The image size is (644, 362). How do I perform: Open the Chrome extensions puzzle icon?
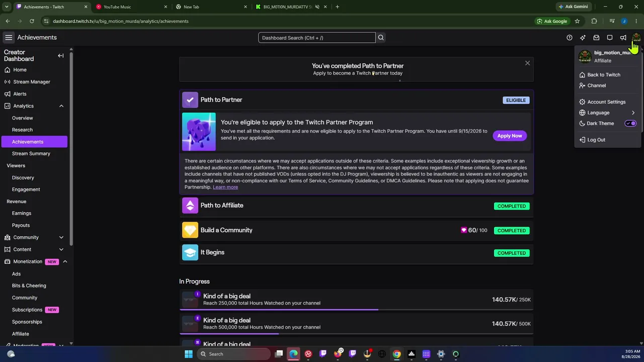coord(594,21)
